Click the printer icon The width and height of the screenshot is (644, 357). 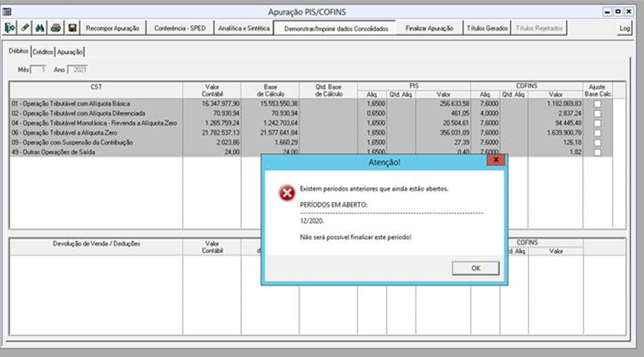click(56, 28)
